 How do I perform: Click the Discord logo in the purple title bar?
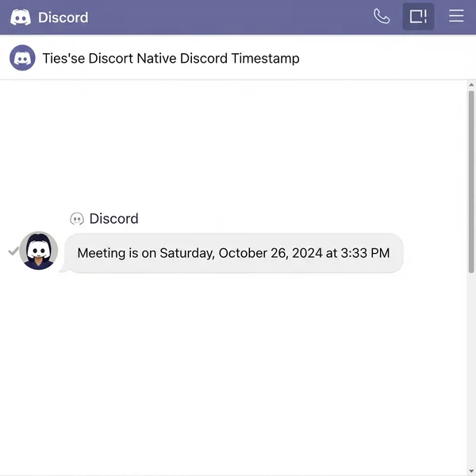pyautogui.click(x=21, y=17)
